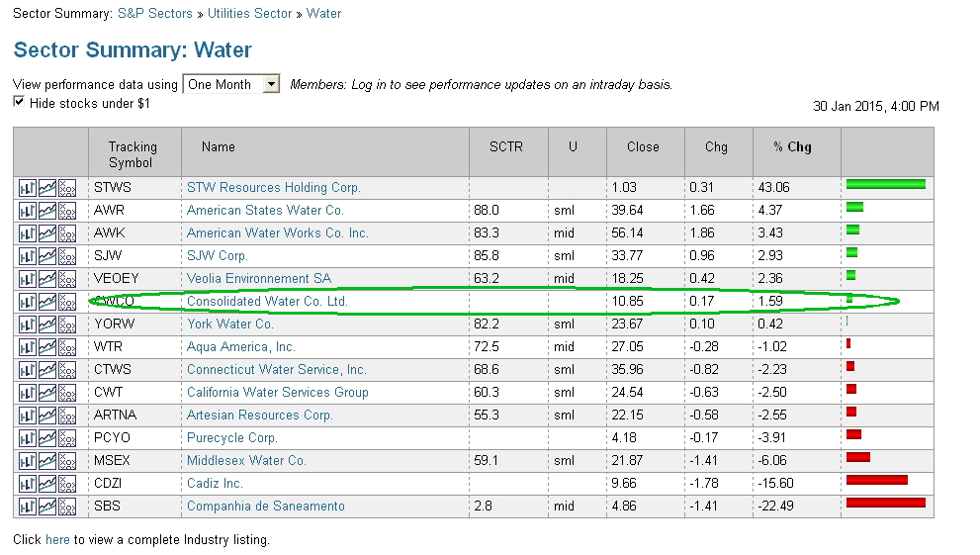Go to Utilities Sector breadcrumb link
Image resolution: width=980 pixels, height=555 pixels.
tap(249, 13)
